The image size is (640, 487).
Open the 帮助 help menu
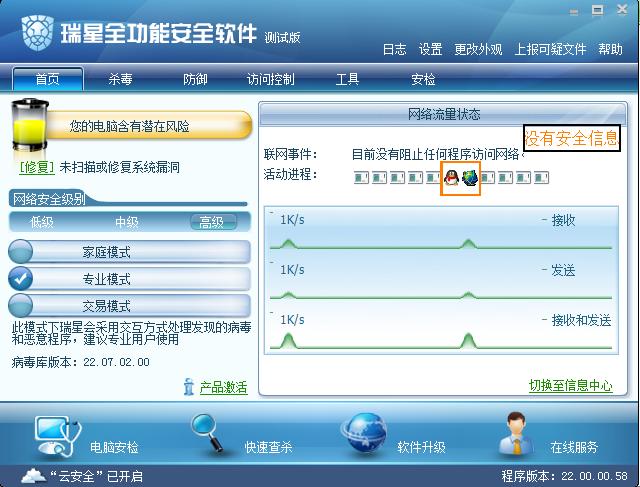pyautogui.click(x=611, y=49)
